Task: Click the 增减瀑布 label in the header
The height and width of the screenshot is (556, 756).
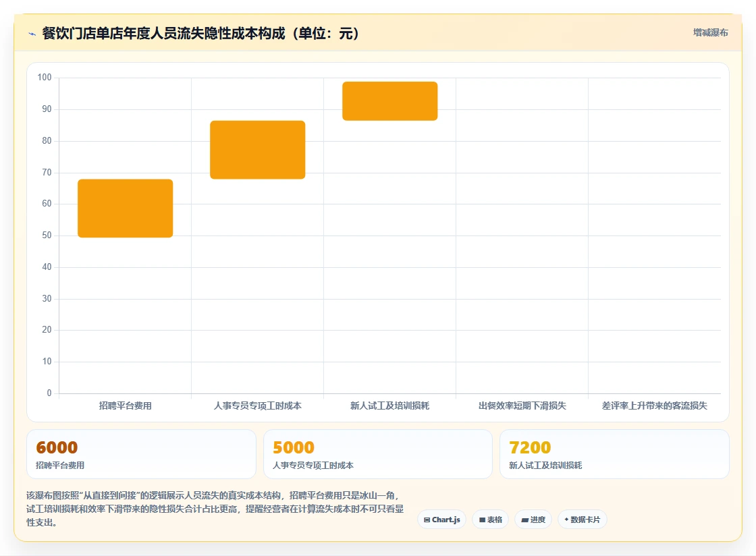Action: (710, 32)
